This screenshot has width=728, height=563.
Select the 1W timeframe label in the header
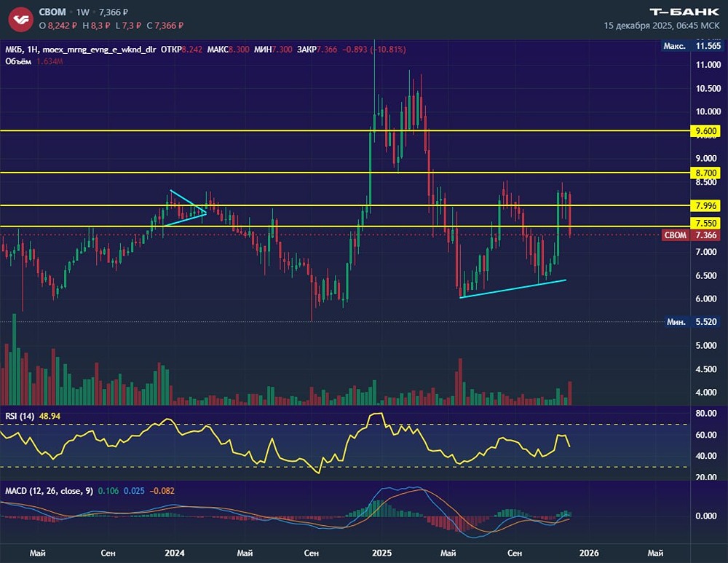(83, 12)
